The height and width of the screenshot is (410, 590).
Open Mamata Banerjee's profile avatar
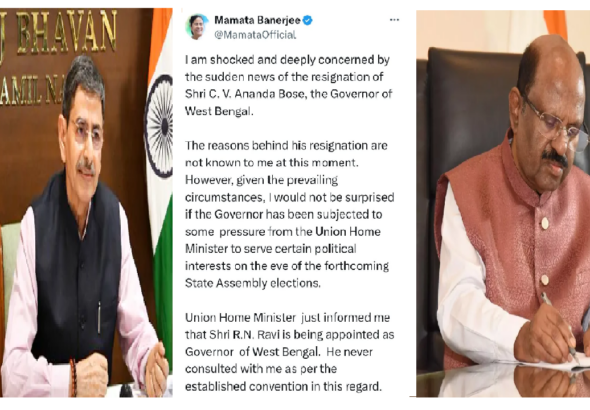197,27
